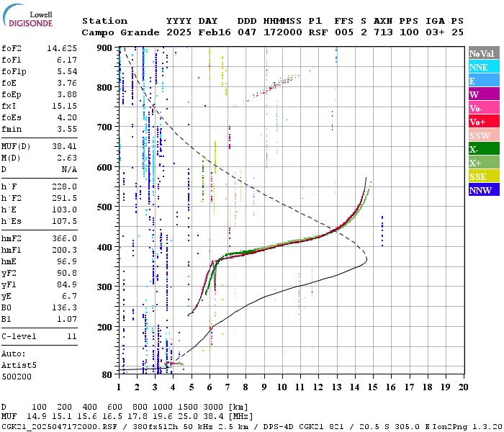Click the W purple legend swatch
This screenshot has width=504, height=432.
[x=484, y=94]
